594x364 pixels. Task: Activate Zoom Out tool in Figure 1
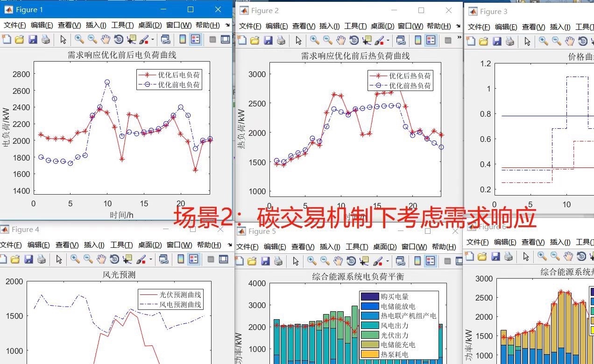92,40
